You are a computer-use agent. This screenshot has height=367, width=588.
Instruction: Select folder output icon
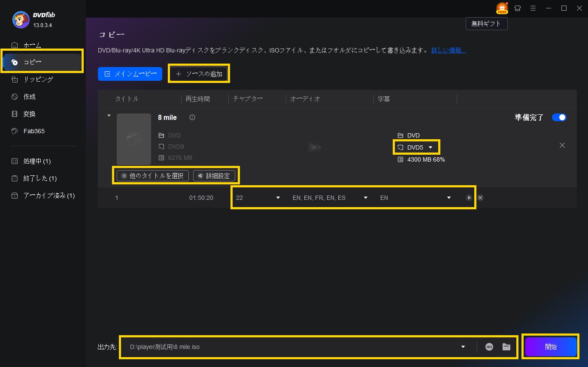coord(506,347)
